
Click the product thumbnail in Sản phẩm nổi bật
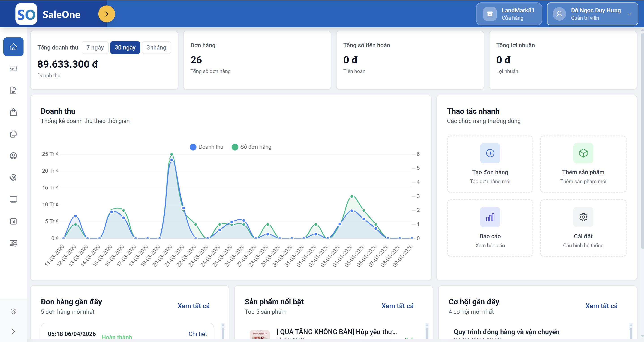[260, 335]
